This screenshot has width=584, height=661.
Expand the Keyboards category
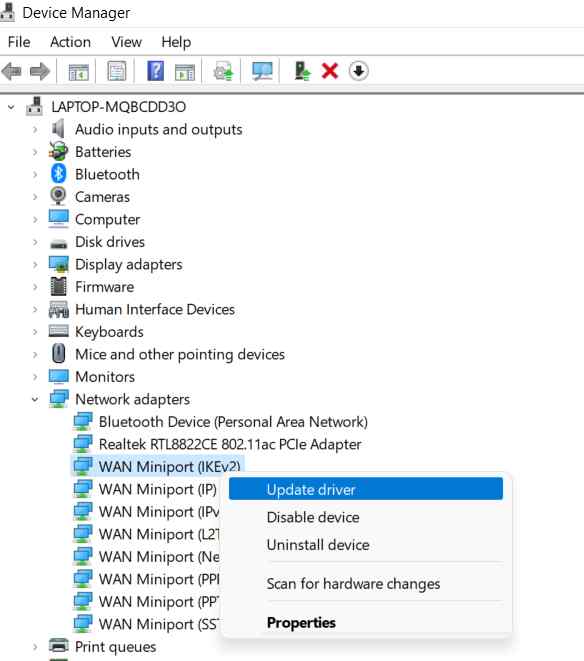35,332
